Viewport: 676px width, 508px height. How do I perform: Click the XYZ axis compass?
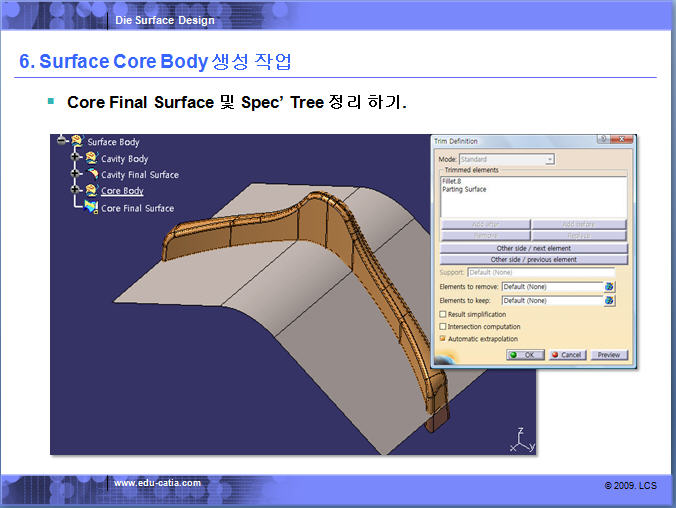[x=523, y=439]
